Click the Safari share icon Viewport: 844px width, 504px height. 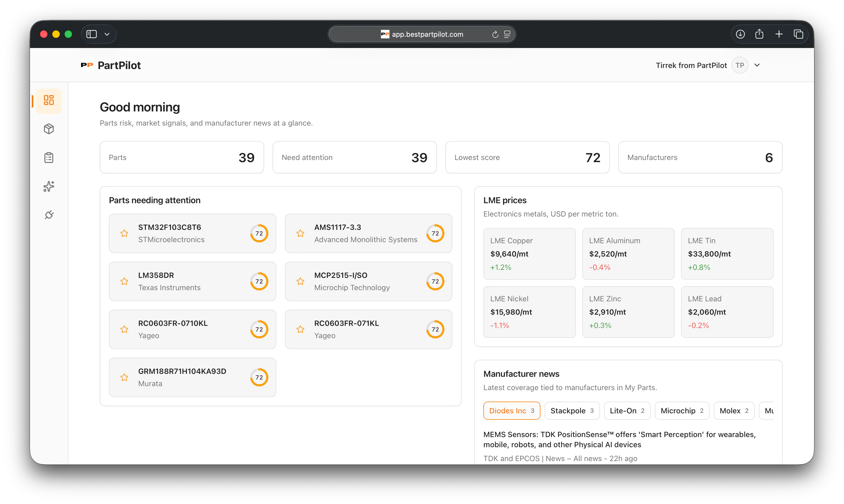(759, 34)
